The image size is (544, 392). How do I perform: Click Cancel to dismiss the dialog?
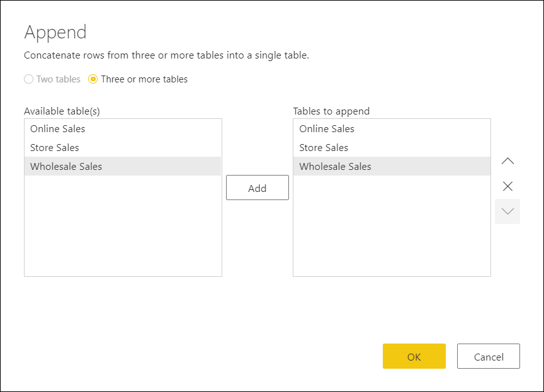coord(489,356)
